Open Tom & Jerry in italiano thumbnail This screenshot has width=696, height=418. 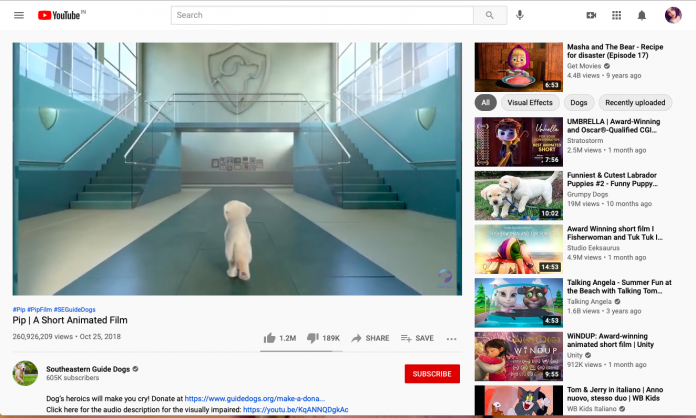click(x=518, y=401)
